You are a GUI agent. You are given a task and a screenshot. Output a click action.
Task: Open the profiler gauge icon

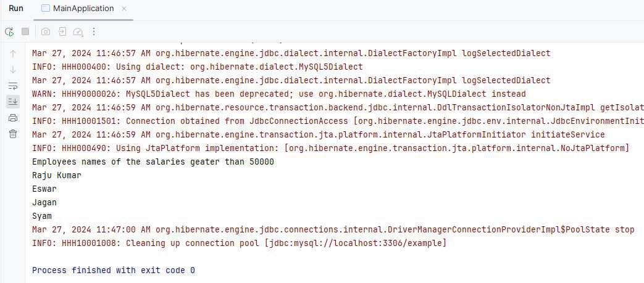click(78, 31)
